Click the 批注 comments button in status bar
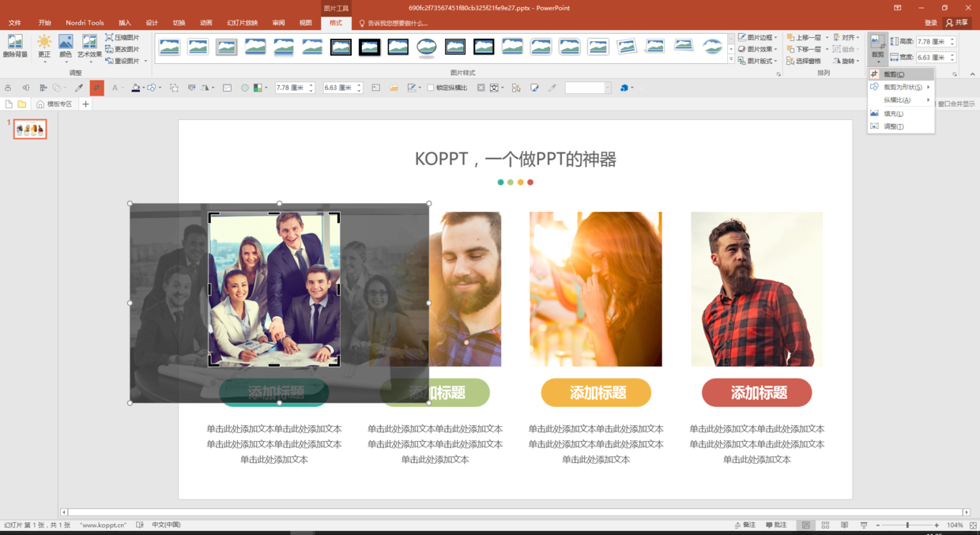The height and width of the screenshot is (535, 980). [776, 525]
